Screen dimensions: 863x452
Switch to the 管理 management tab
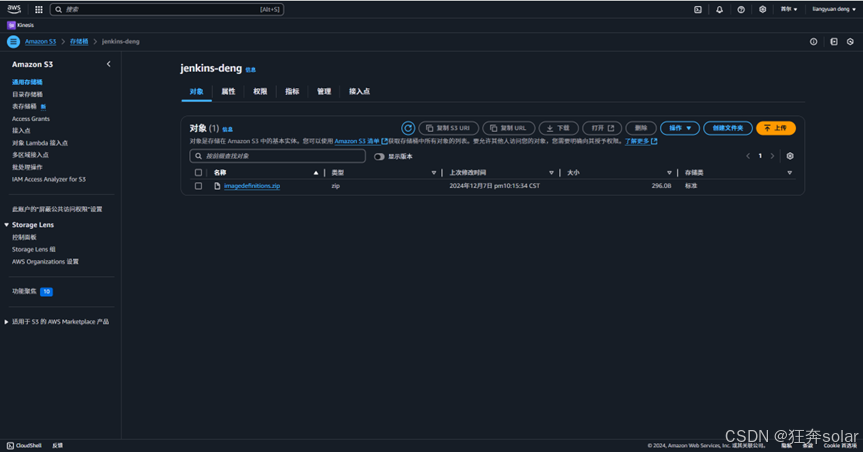(x=324, y=91)
